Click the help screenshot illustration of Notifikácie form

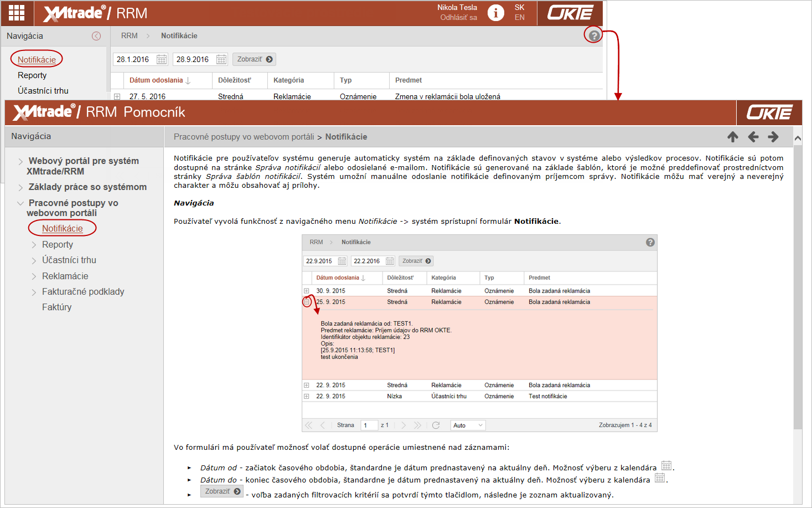pyautogui.click(x=479, y=333)
